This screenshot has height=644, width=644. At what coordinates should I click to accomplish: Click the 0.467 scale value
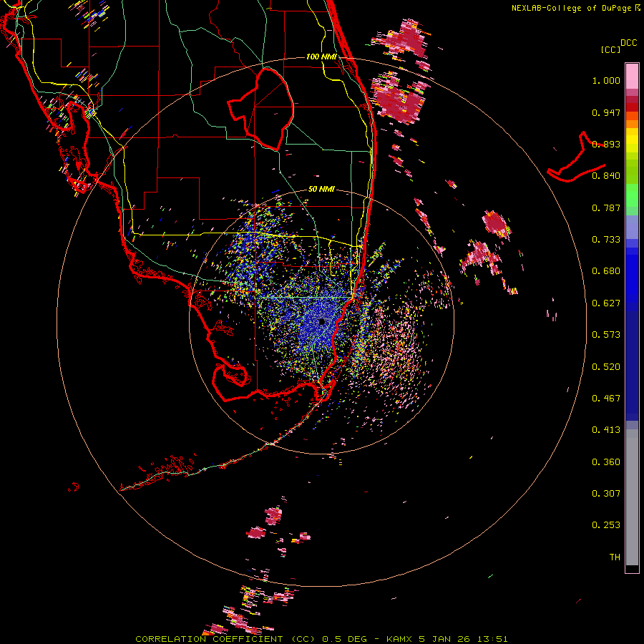[x=606, y=399]
